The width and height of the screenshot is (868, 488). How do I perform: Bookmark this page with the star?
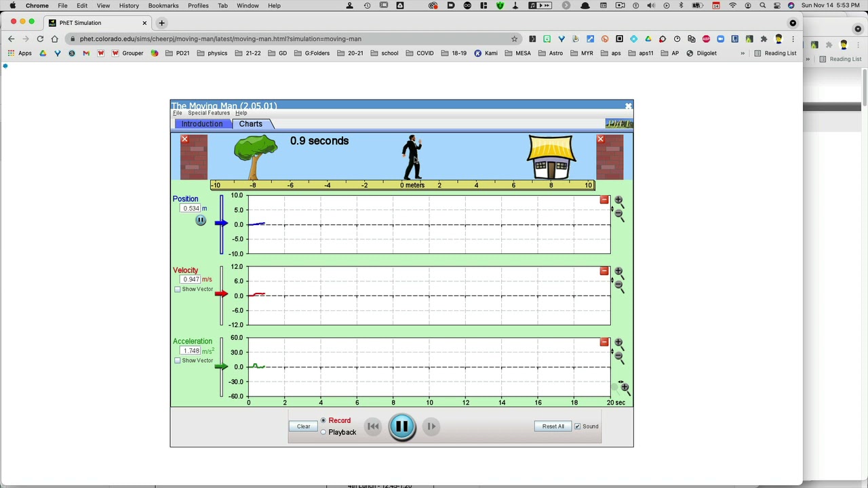coord(514,39)
